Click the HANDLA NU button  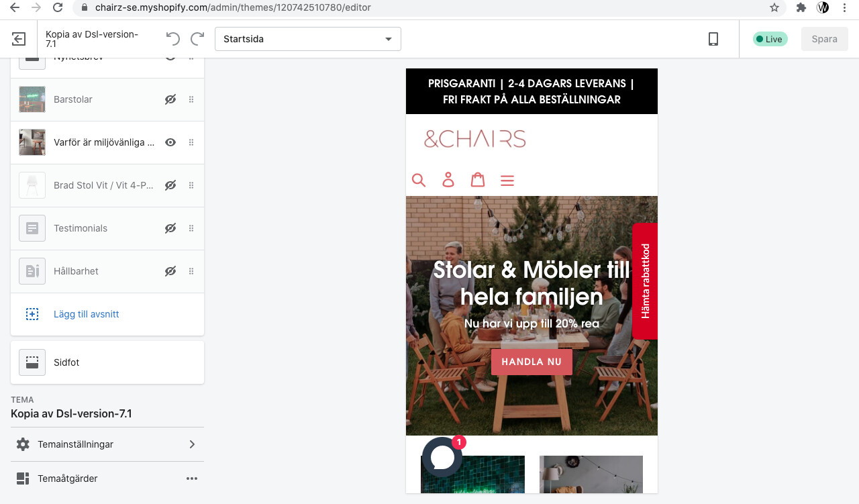(x=532, y=362)
